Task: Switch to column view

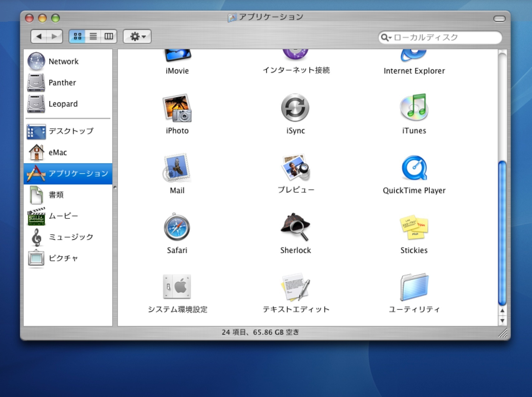Action: click(109, 36)
